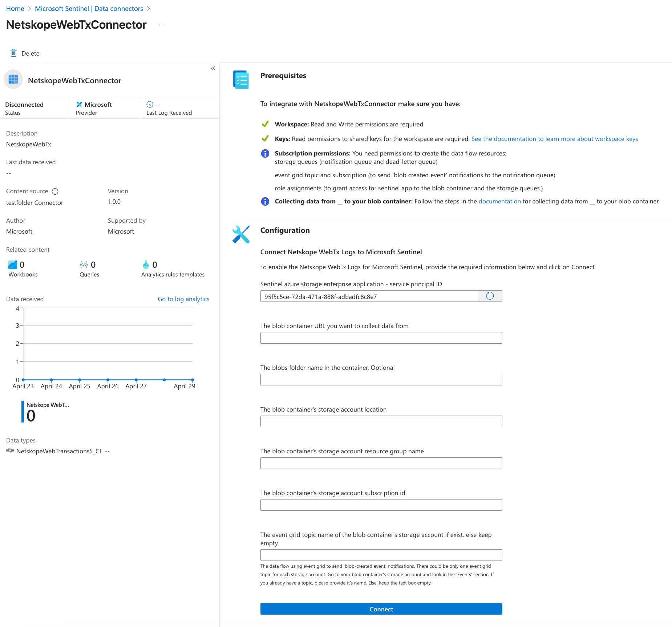672x627 pixels.
Task: Click the Delete toolbar label
Action: pyautogui.click(x=31, y=53)
